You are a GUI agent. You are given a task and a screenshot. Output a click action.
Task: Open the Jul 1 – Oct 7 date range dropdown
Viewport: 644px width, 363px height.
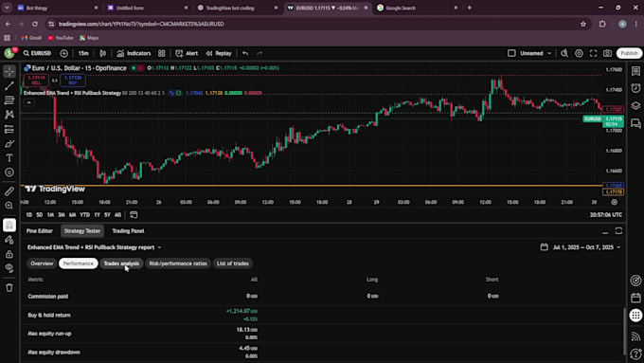click(x=581, y=247)
